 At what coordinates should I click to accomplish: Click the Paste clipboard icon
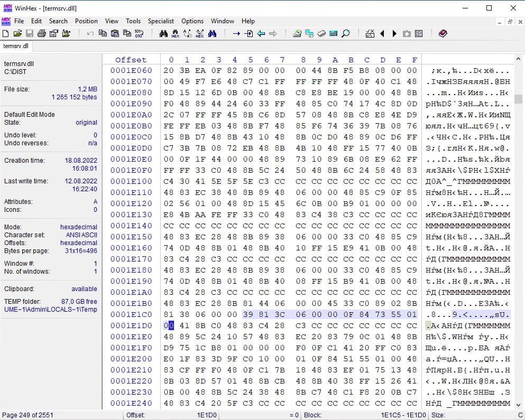(x=115, y=33)
